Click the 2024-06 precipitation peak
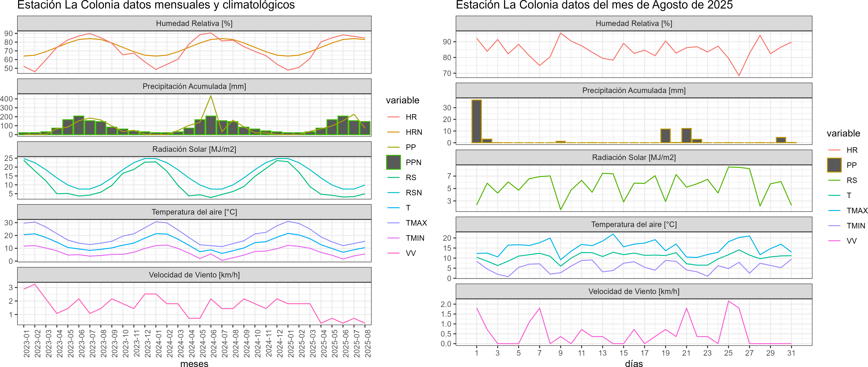Image resolution: width=868 pixels, height=367 pixels. pos(211,96)
